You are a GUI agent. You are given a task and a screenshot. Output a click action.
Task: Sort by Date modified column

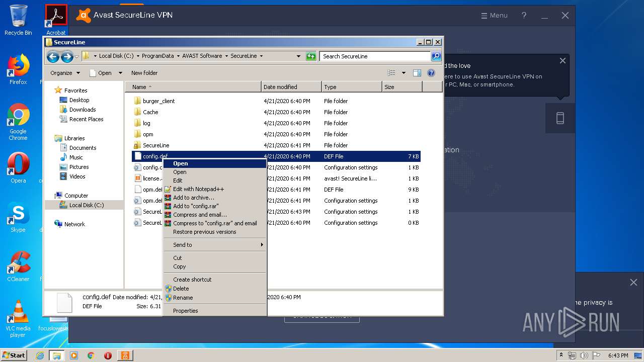click(x=291, y=87)
